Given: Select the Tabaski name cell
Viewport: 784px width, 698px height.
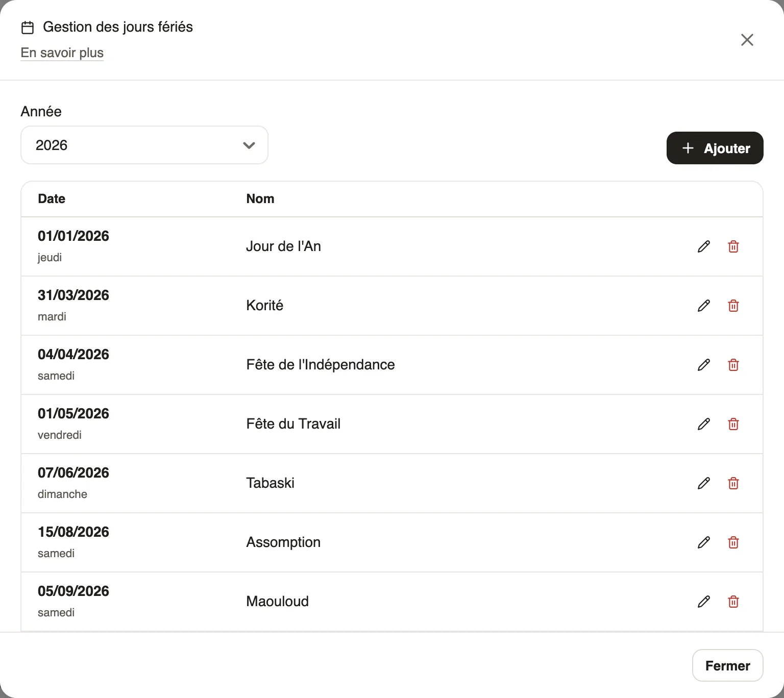Looking at the screenshot, I should [271, 483].
